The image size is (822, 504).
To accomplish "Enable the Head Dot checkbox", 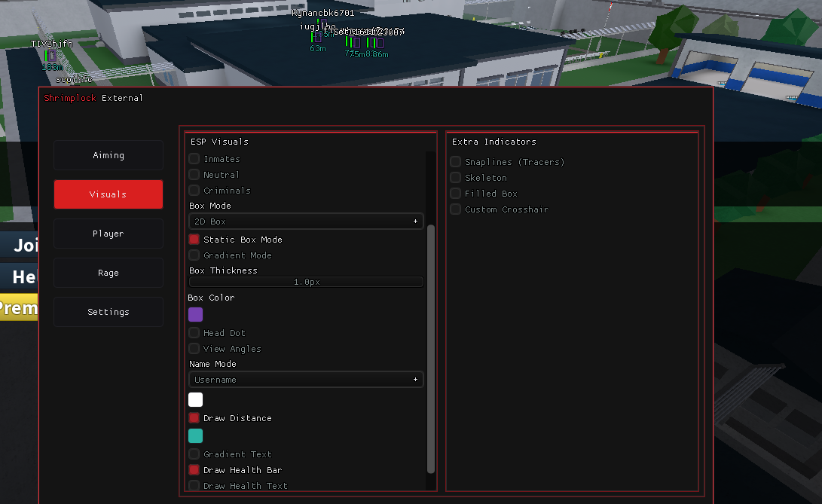I will pos(194,332).
